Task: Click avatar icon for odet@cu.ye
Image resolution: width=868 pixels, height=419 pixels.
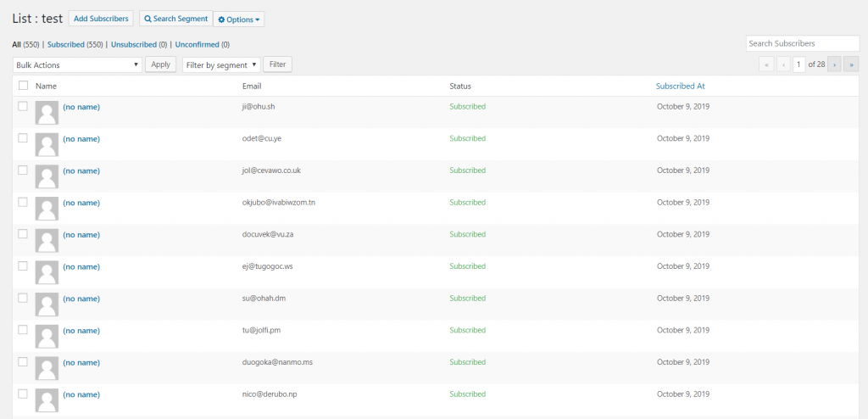Action: pyautogui.click(x=47, y=145)
